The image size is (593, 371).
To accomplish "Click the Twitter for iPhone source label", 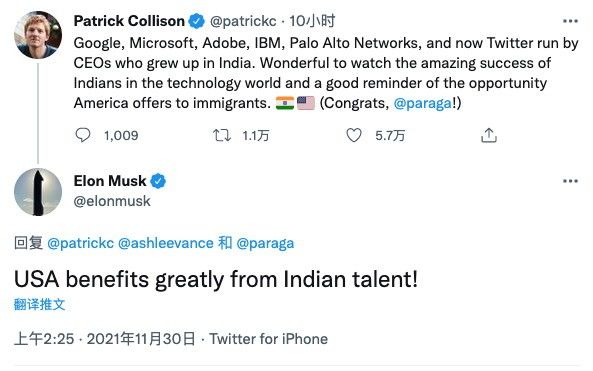I will 269,339.
